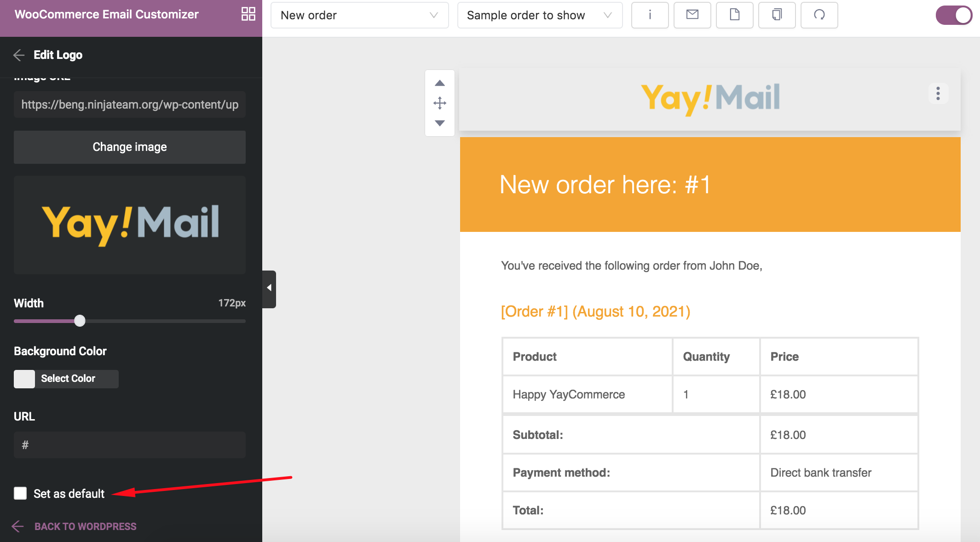Click the 'New order here: #1' heading

(x=605, y=185)
